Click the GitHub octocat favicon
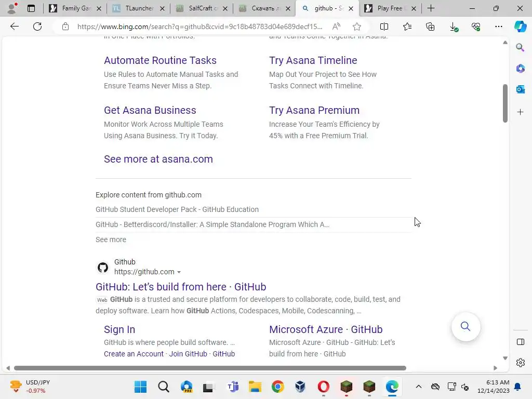The height and width of the screenshot is (399, 532). [x=103, y=268]
